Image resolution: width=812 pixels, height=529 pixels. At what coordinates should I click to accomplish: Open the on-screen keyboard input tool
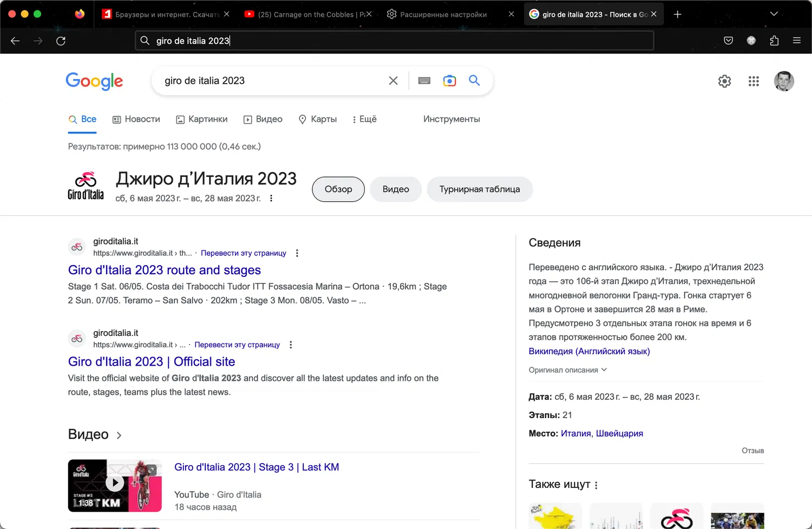(424, 81)
